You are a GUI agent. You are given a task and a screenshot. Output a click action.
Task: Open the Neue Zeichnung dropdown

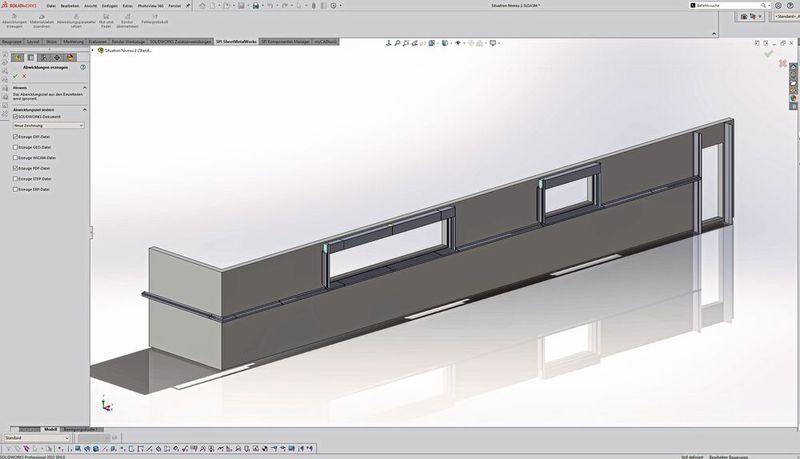[48, 126]
